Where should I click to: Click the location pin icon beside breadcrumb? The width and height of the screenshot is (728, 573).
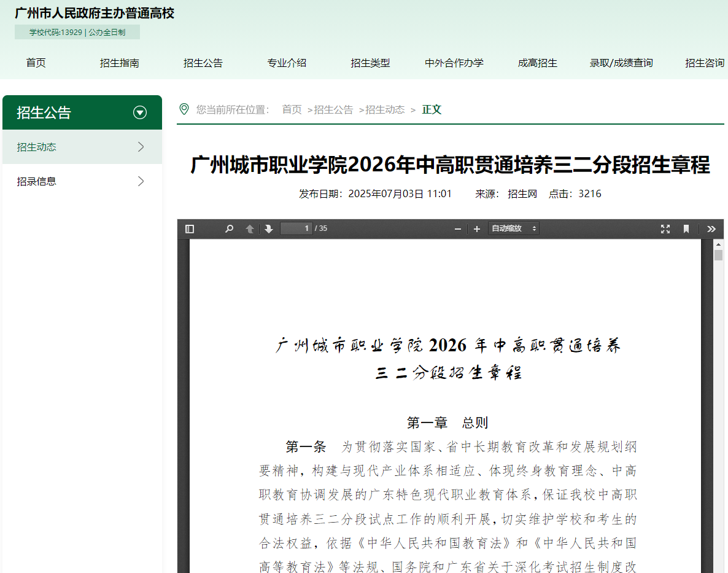[x=184, y=109]
